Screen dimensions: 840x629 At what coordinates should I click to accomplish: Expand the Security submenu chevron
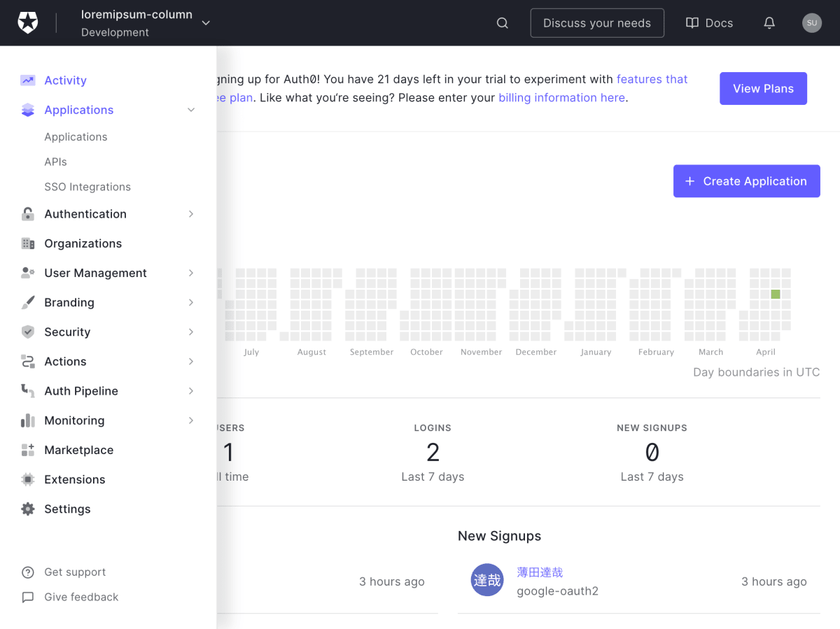pos(191,332)
